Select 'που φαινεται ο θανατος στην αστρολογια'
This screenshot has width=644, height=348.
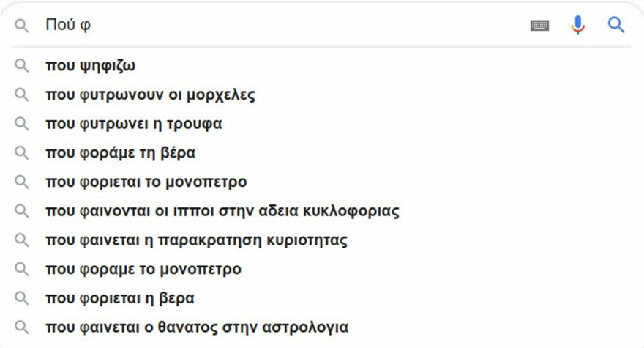point(197,327)
